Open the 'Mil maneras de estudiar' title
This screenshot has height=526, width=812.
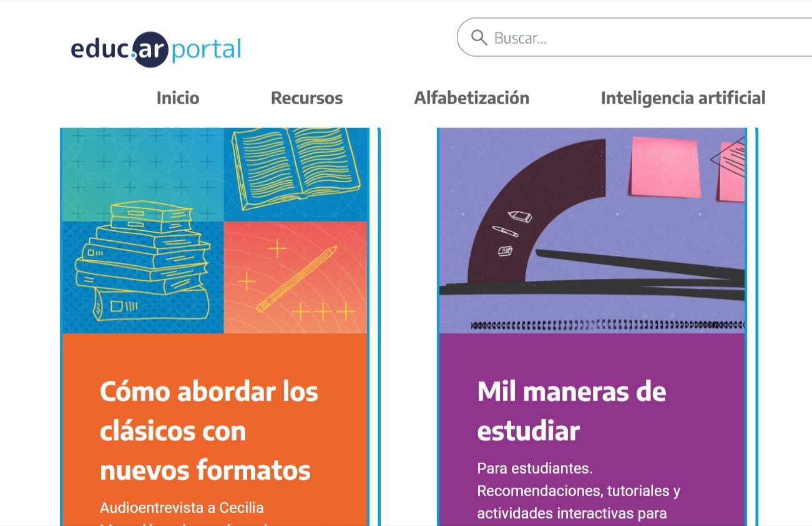coord(572,411)
